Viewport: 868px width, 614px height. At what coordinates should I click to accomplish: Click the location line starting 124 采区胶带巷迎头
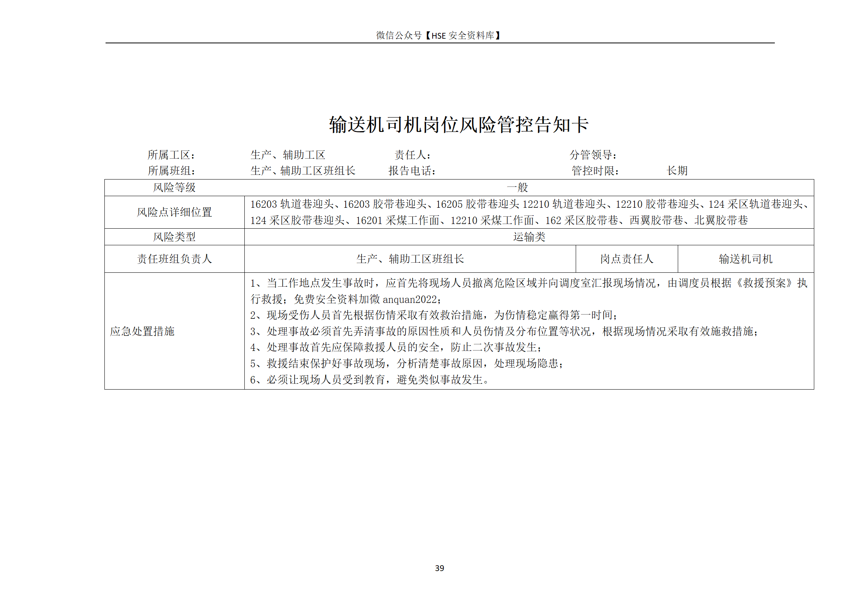(499, 221)
